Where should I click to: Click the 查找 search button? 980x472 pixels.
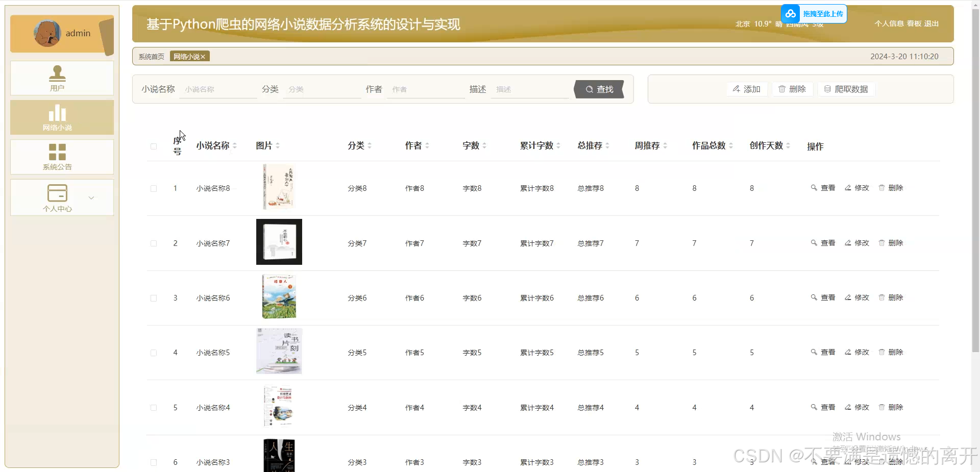[x=599, y=89]
